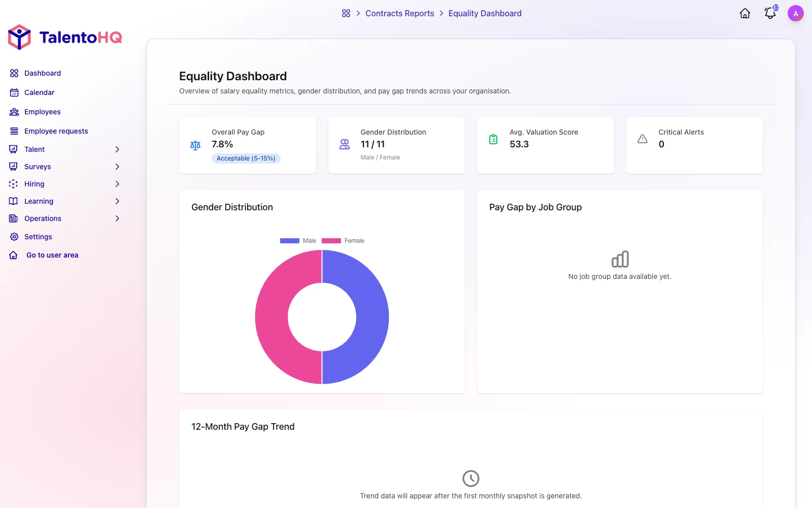Click the Overall Pay Gap label
This screenshot has height=508, width=812.
click(238, 132)
